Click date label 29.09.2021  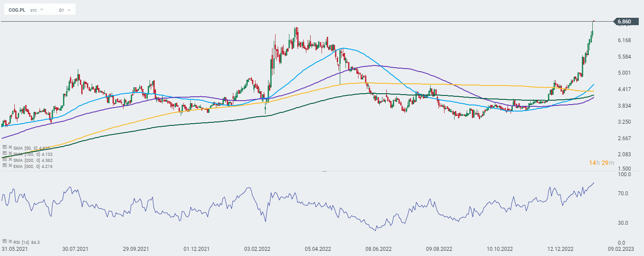pyautogui.click(x=136, y=249)
